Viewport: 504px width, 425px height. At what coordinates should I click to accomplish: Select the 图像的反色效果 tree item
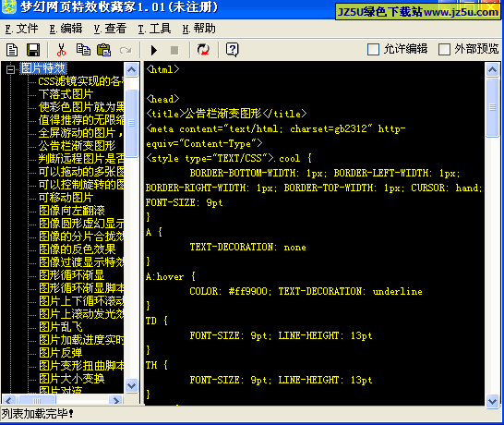(x=77, y=249)
